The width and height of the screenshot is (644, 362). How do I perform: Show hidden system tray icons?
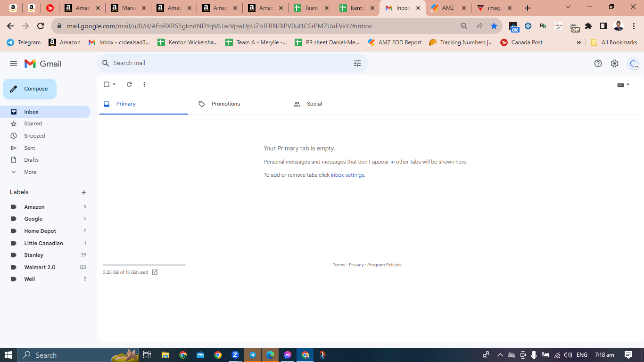[x=500, y=355]
